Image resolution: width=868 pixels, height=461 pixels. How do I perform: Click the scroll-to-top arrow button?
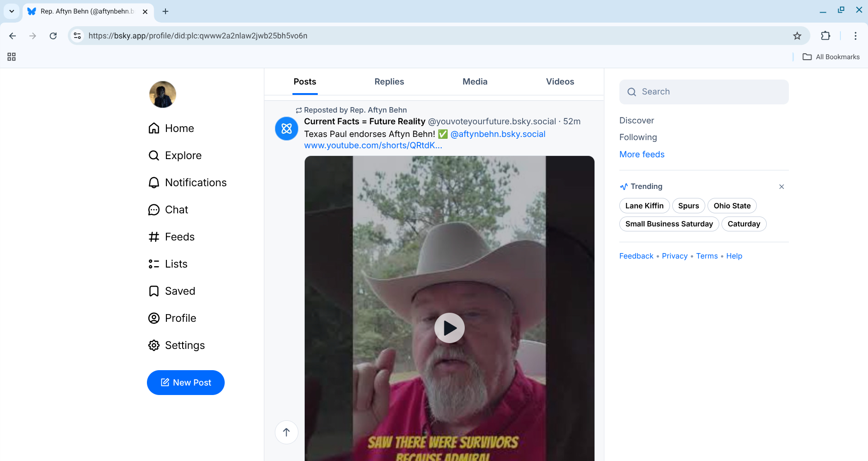(x=286, y=432)
